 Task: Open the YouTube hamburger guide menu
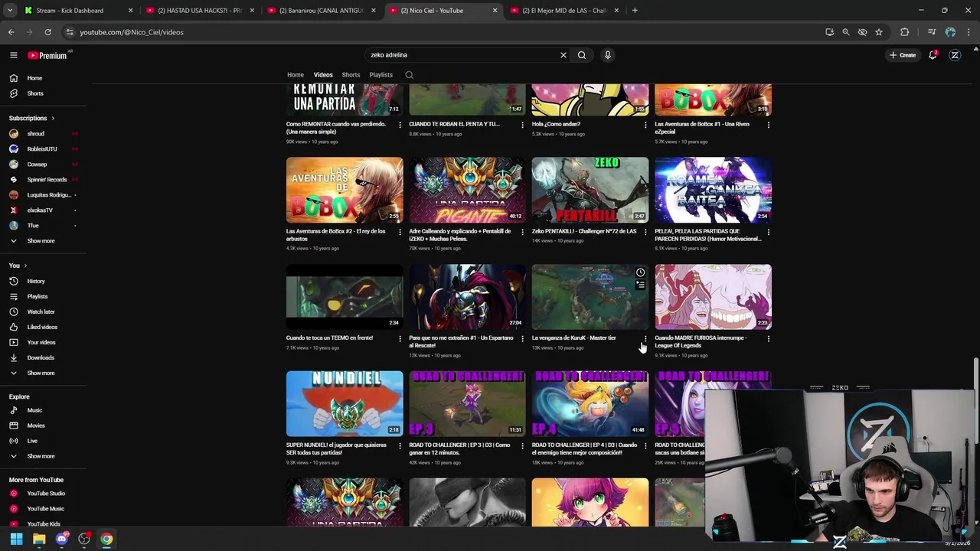(x=13, y=55)
